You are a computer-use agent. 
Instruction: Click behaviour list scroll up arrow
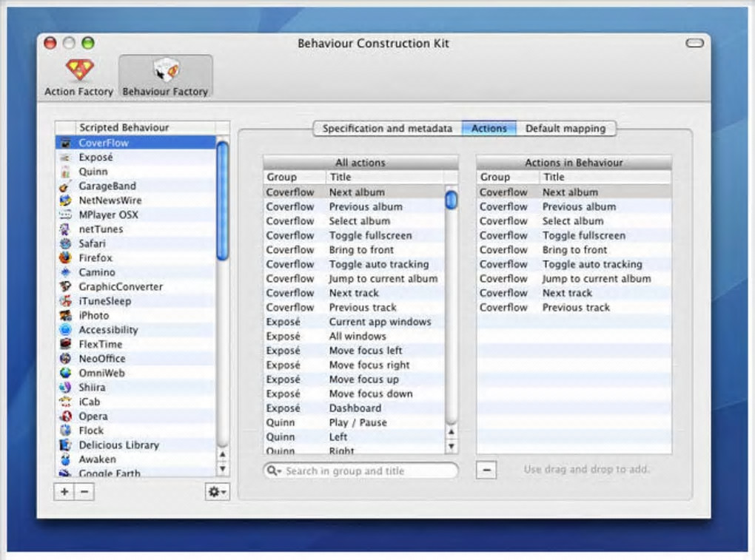[x=223, y=454]
